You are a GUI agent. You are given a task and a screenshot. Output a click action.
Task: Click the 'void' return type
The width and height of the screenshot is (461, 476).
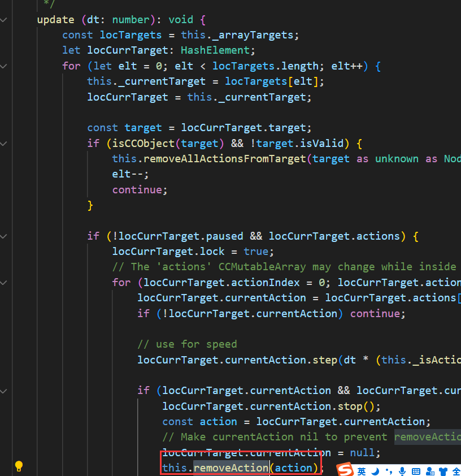[x=181, y=20]
